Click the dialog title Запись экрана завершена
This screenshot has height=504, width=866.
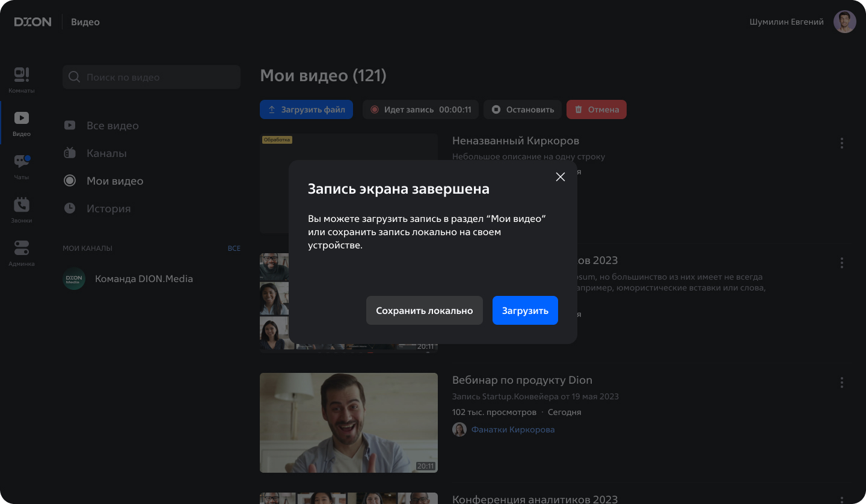tap(399, 189)
